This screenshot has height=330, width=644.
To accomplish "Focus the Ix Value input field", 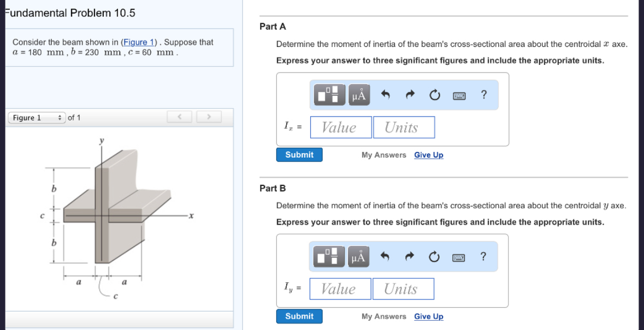I will [x=341, y=128].
